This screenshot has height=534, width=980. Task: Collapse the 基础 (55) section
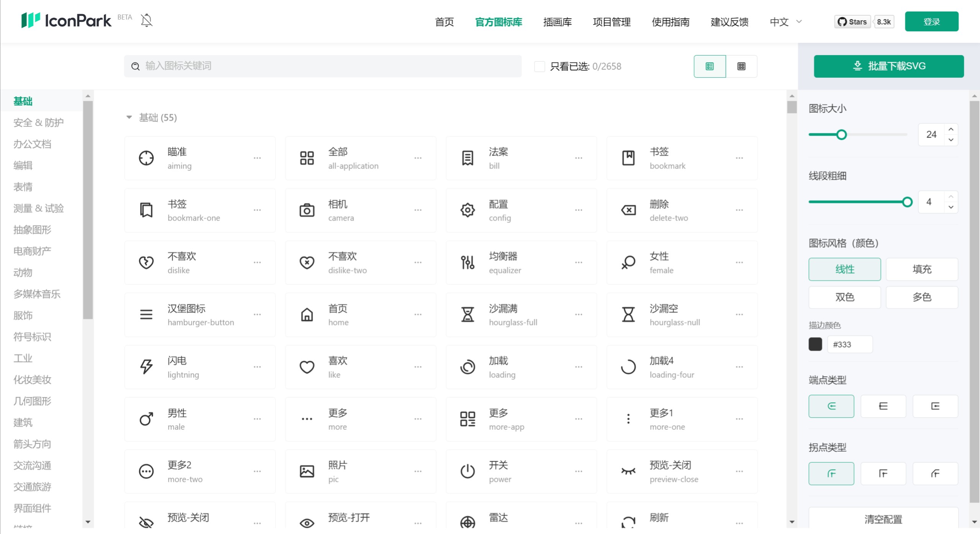point(129,117)
